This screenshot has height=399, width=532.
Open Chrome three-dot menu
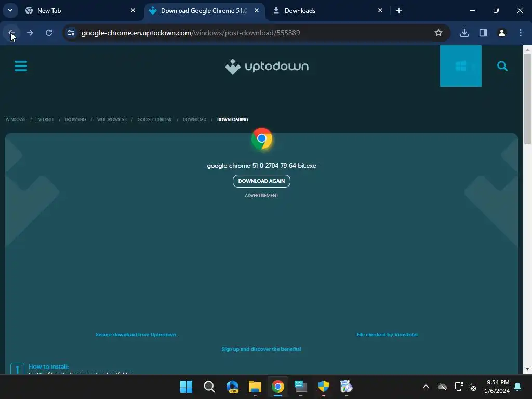[x=521, y=33]
